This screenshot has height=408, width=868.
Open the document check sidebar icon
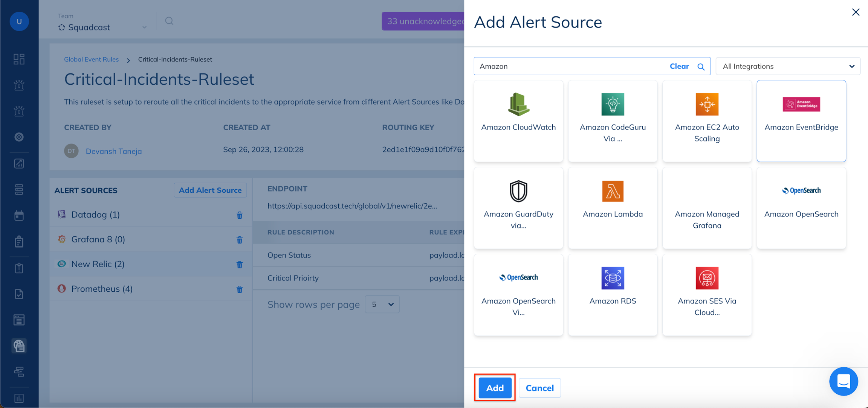19,294
